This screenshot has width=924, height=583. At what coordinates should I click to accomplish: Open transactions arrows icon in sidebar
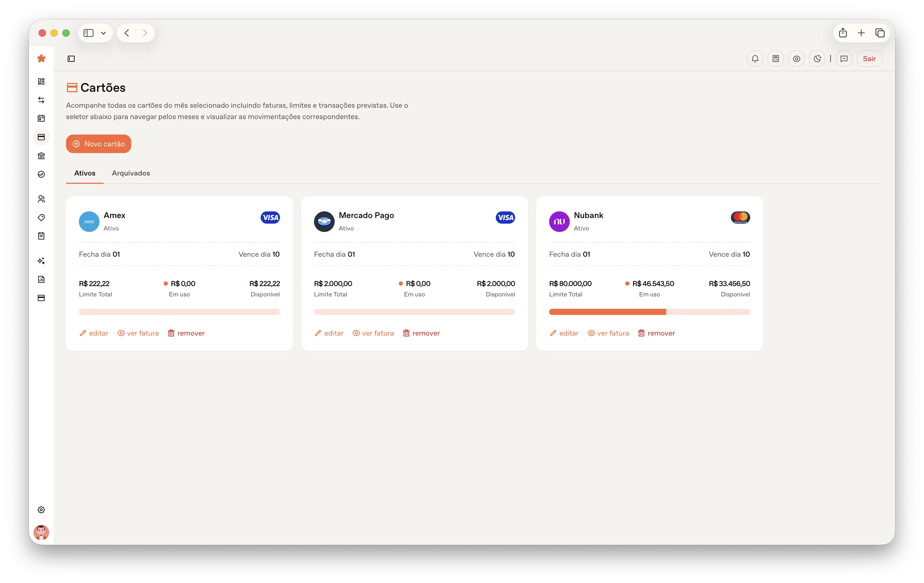(x=42, y=100)
